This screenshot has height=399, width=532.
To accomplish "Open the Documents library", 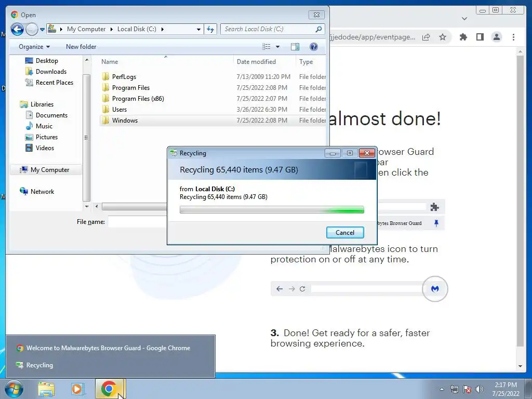I will [51, 115].
